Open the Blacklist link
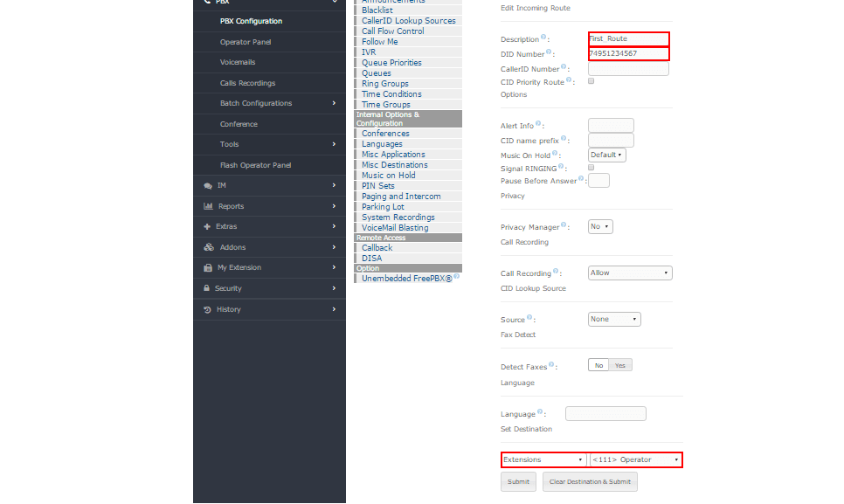 pyautogui.click(x=377, y=10)
